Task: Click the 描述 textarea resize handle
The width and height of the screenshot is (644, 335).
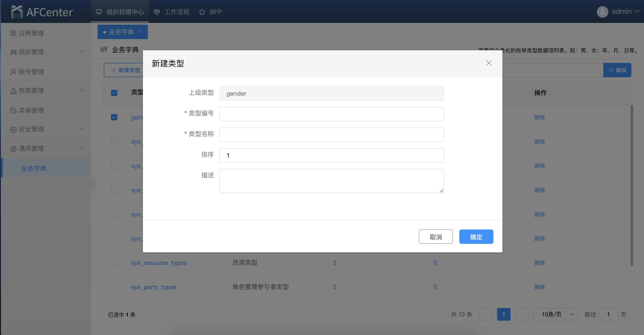Action: coord(441,191)
